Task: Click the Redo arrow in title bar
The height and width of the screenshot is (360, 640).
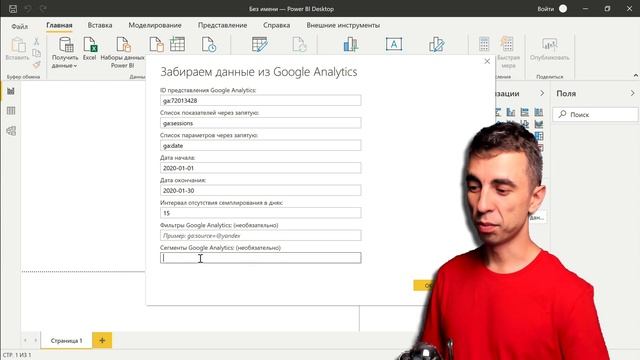Action: click(x=43, y=9)
